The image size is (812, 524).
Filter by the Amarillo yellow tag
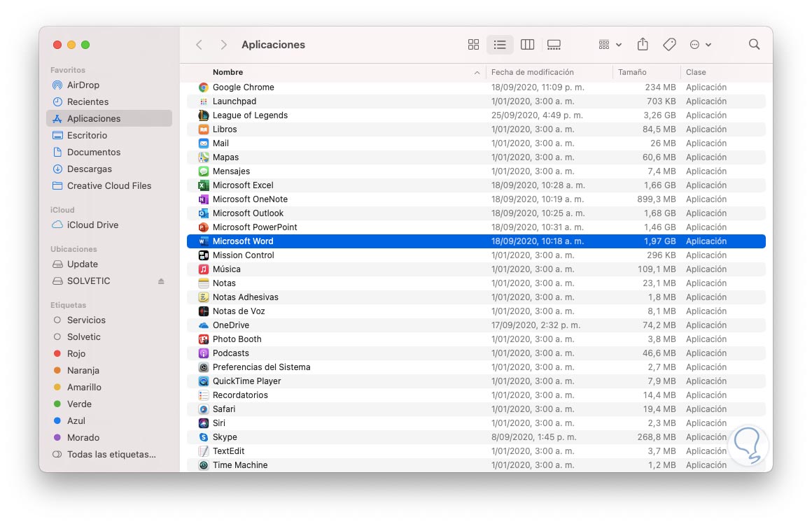[109, 388]
